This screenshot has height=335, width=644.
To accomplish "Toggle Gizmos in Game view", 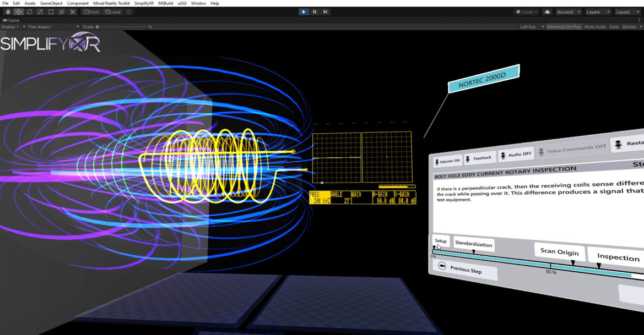I will click(629, 26).
